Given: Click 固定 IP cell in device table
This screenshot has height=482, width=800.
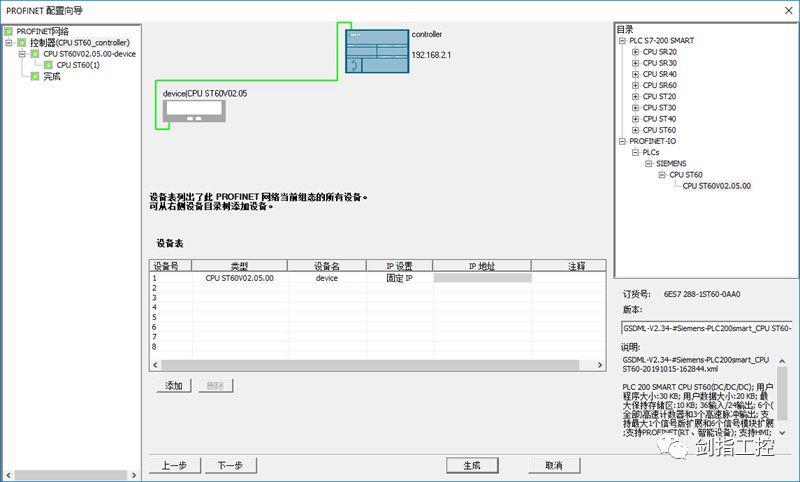Looking at the screenshot, I should pyautogui.click(x=399, y=278).
